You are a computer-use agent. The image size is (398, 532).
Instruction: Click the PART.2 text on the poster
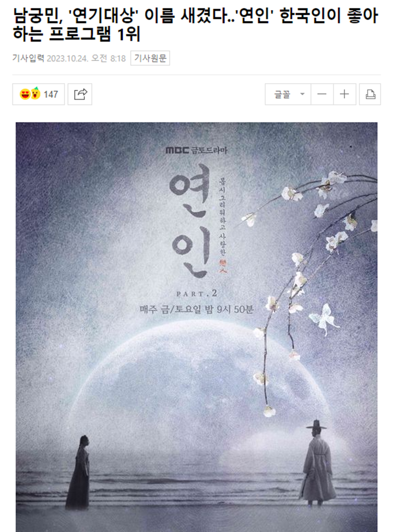coord(197,291)
